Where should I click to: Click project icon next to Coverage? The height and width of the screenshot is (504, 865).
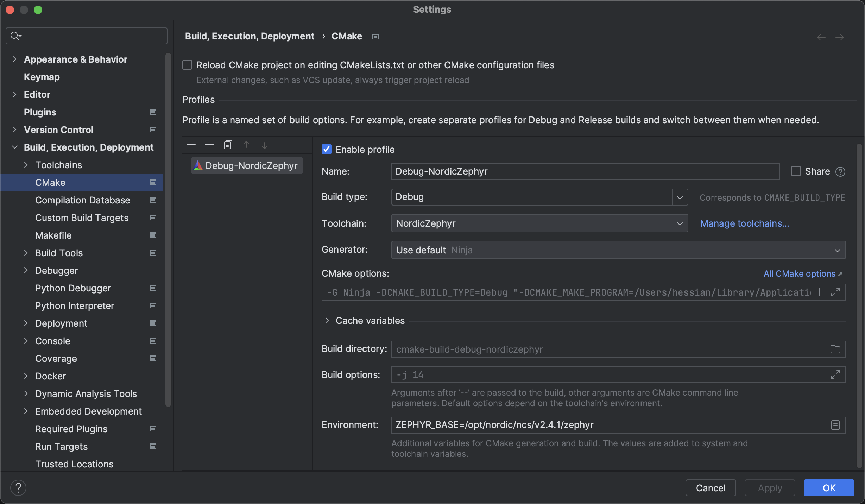coord(153,358)
